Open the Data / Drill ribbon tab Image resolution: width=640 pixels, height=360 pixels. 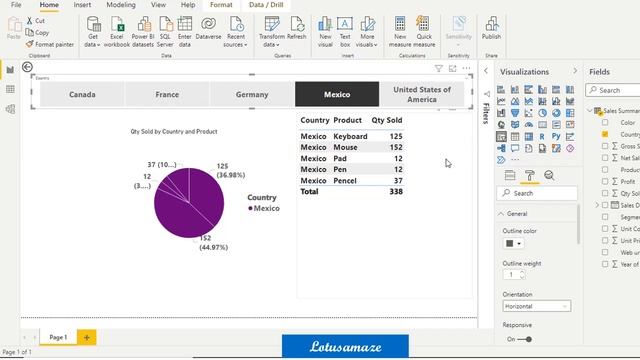click(266, 5)
